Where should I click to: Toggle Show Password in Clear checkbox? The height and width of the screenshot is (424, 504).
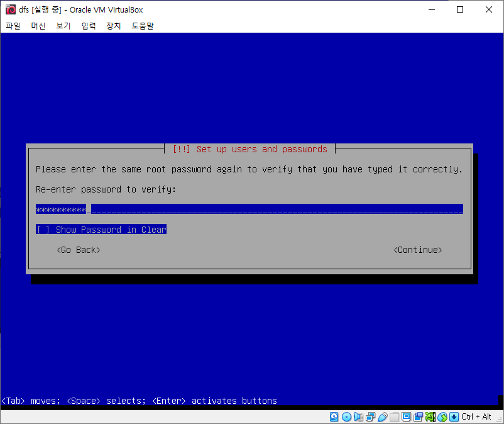click(x=101, y=230)
